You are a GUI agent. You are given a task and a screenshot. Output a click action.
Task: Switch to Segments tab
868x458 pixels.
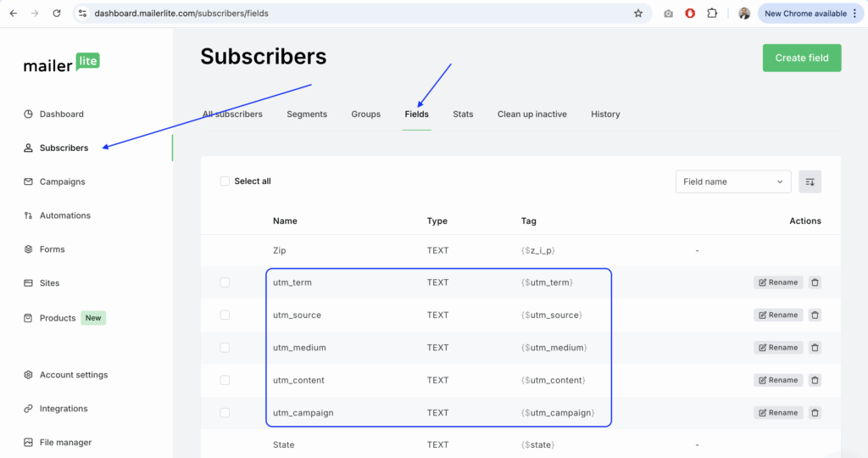tap(307, 114)
